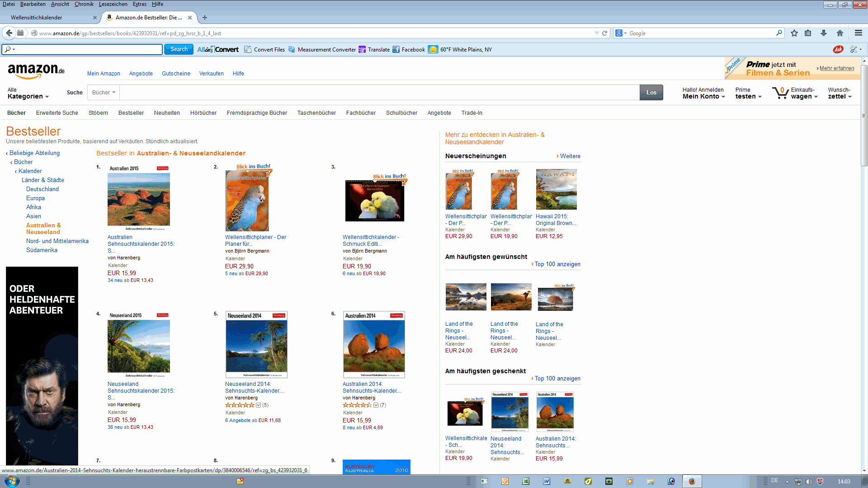Reload the page with the refresh icon
Screen dimensions: 868x488
(x=604, y=33)
